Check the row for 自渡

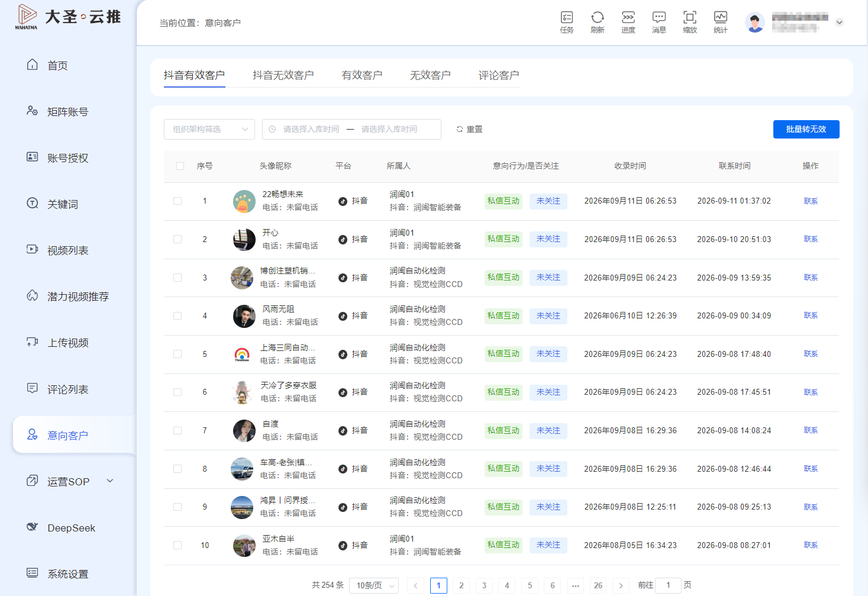click(x=178, y=430)
